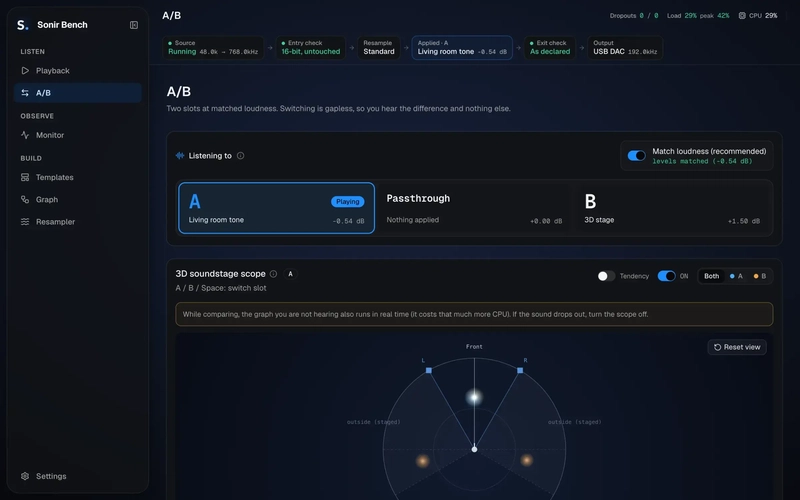Click the Entry check pipeline chip

click(x=311, y=47)
